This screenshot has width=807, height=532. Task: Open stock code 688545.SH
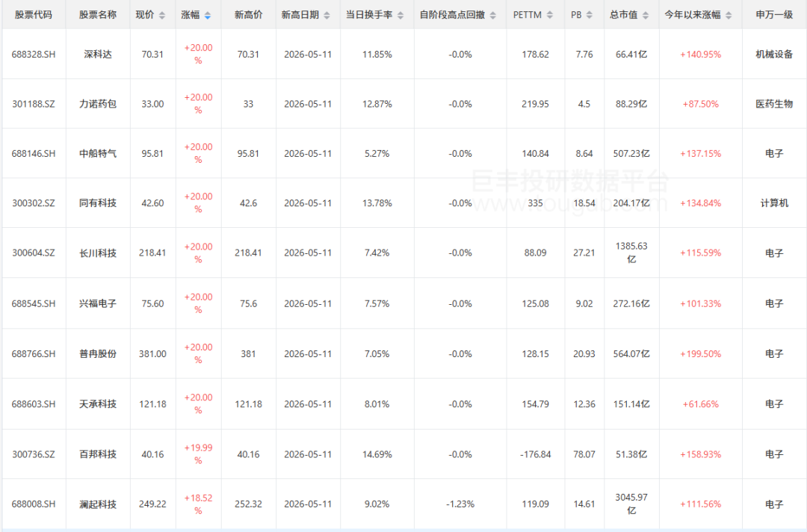click(x=34, y=303)
